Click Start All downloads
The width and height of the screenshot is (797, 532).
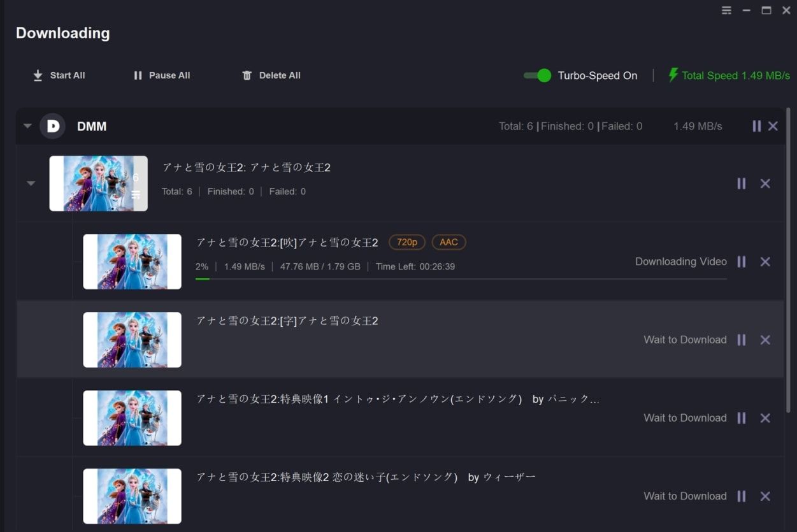[59, 75]
